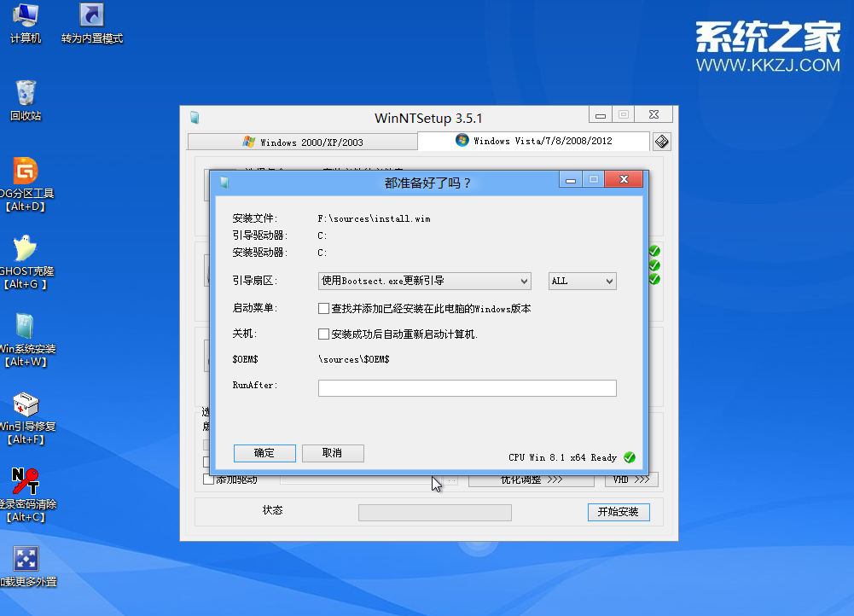This screenshot has width=854, height=616.
Task: Open the 计算机 desktop icon
Action: tap(26, 16)
